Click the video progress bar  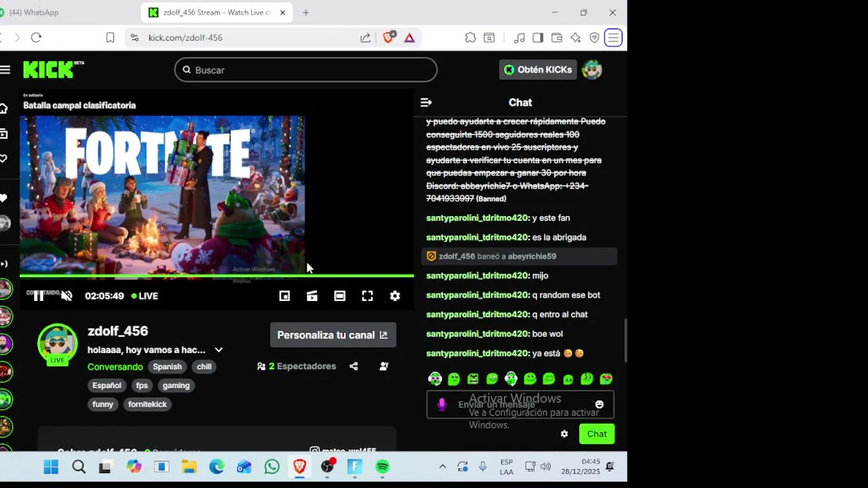click(x=216, y=276)
